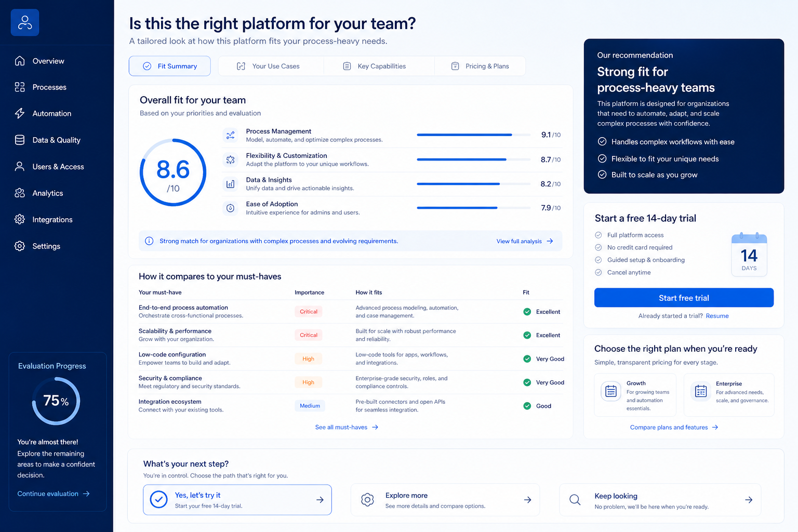Select the Enterprise plan card
This screenshot has height=532, width=798.
click(729, 395)
